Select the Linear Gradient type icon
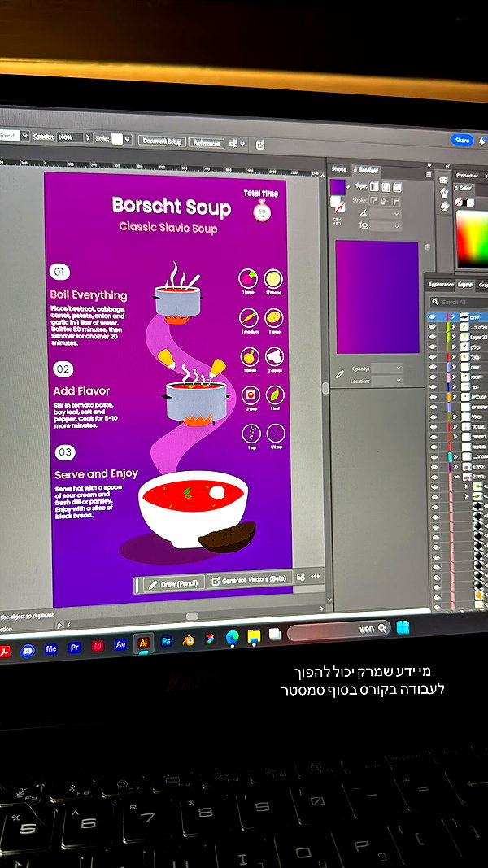Viewport: 488px width, 868px height. tap(375, 187)
